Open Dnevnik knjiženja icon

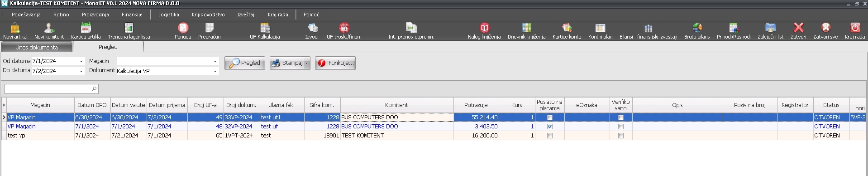(526, 31)
